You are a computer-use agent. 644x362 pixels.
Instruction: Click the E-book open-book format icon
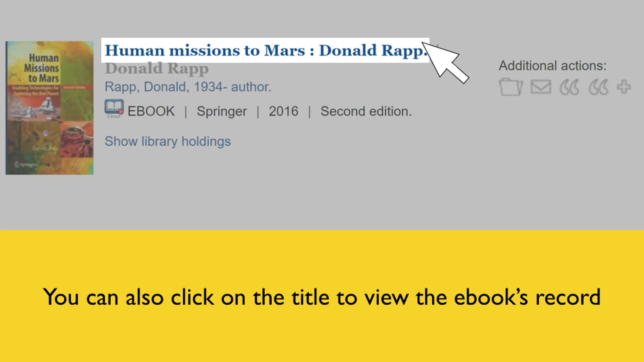[114, 109]
